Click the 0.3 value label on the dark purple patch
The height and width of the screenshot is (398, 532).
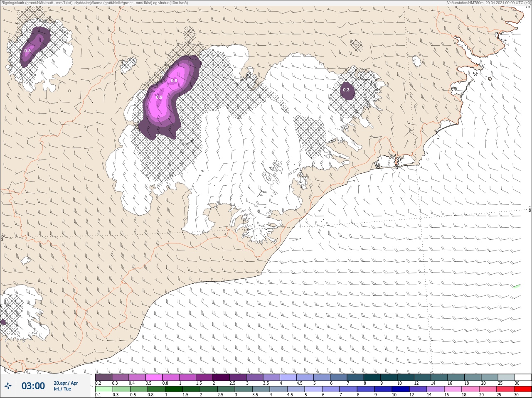[x=346, y=90]
